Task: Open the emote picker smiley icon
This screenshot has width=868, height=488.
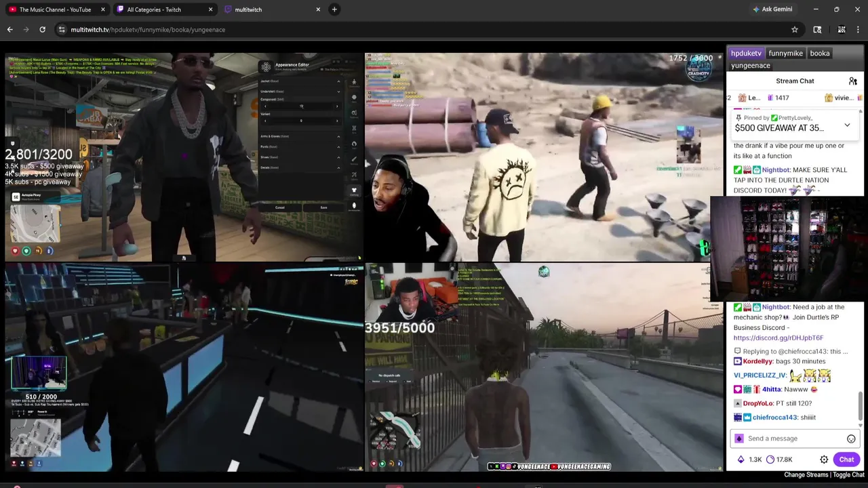Action: coord(851,439)
